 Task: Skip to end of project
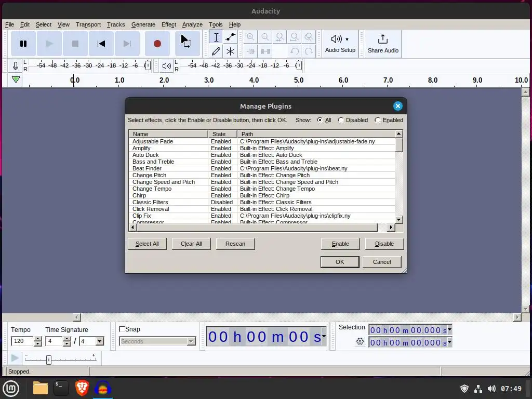(127, 44)
